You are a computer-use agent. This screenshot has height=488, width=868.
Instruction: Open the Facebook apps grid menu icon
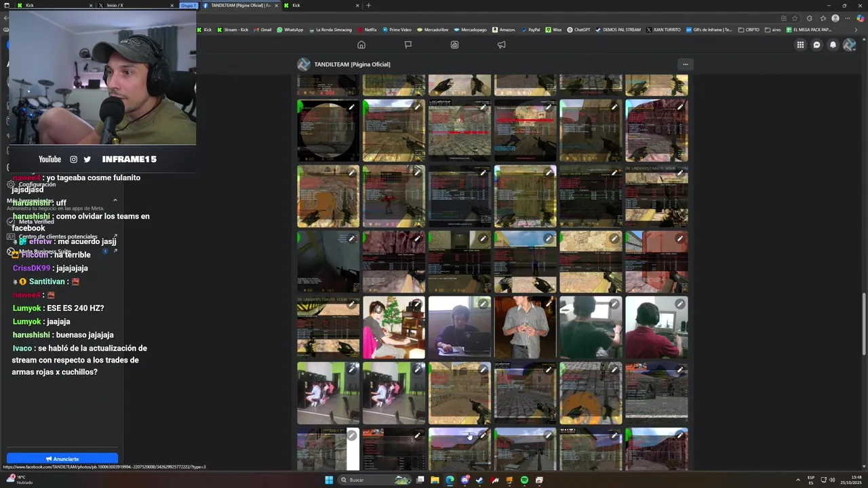pyautogui.click(x=800, y=45)
